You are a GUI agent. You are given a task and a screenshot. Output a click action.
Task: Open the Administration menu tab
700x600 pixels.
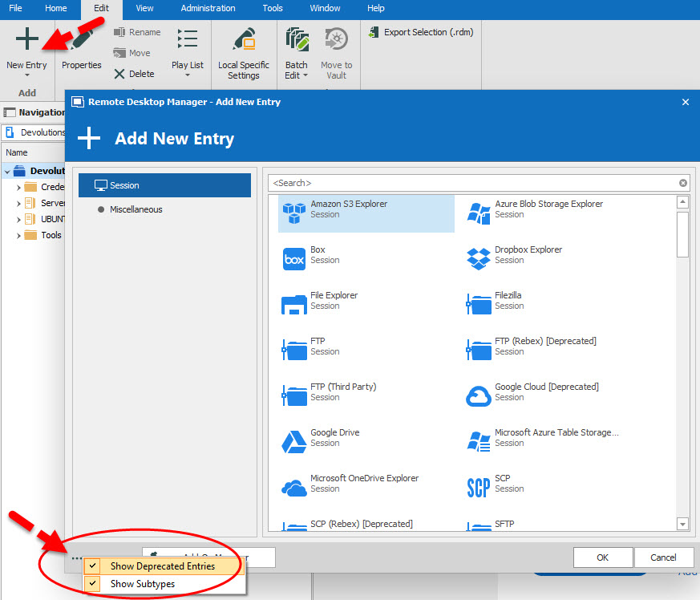click(x=208, y=8)
